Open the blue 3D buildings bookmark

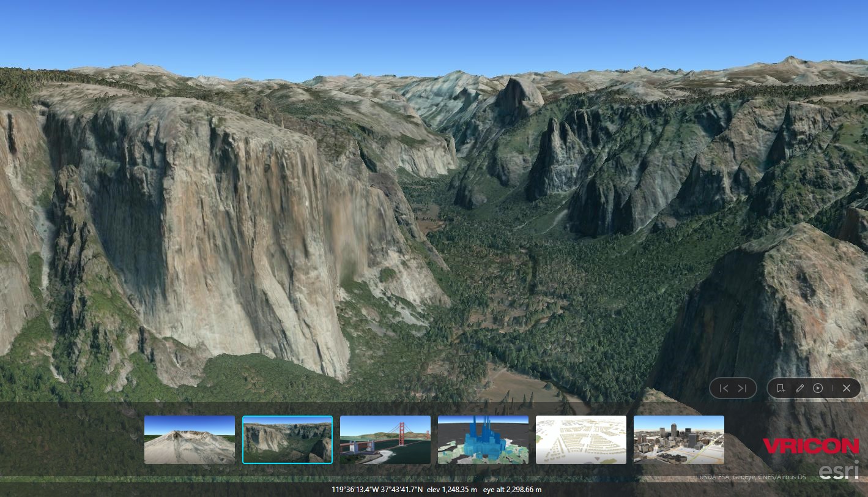pos(483,439)
